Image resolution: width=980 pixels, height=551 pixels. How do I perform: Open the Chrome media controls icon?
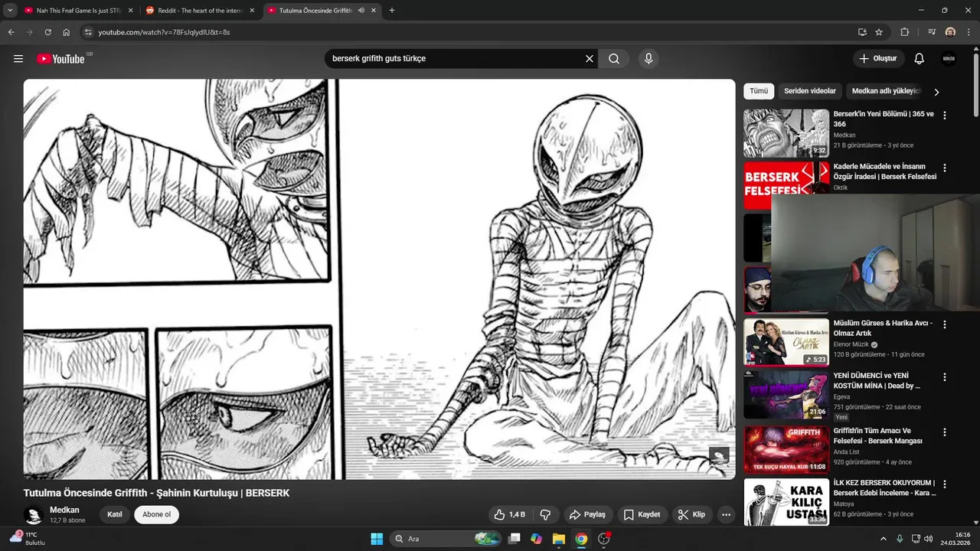932,32
